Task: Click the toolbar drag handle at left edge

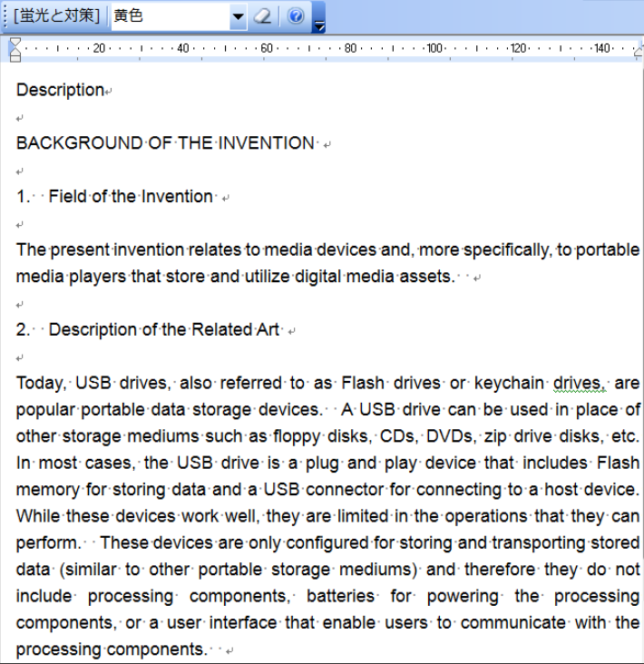Action: (x=5, y=16)
